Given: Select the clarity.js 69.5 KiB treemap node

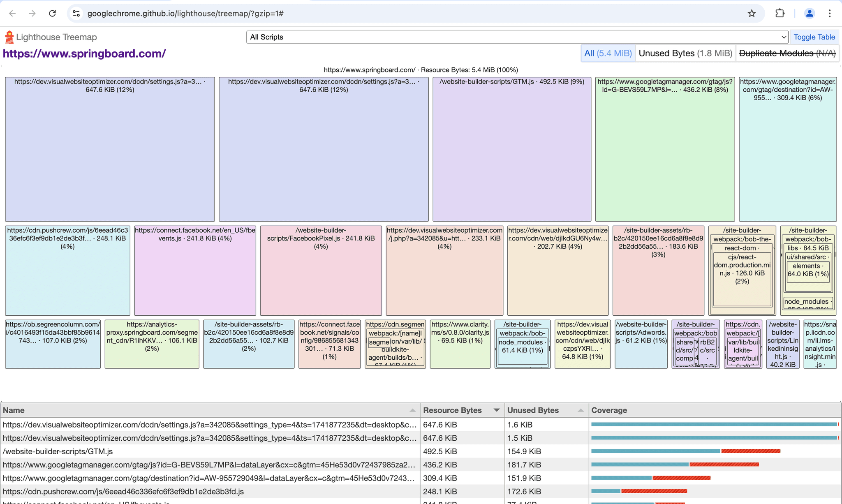Looking at the screenshot, I should tap(460, 344).
